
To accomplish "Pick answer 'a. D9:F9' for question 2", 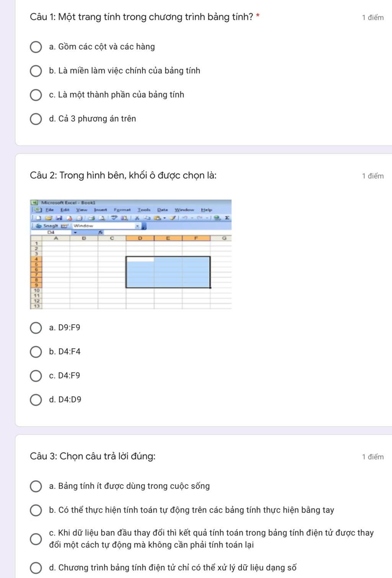I will point(36,328).
